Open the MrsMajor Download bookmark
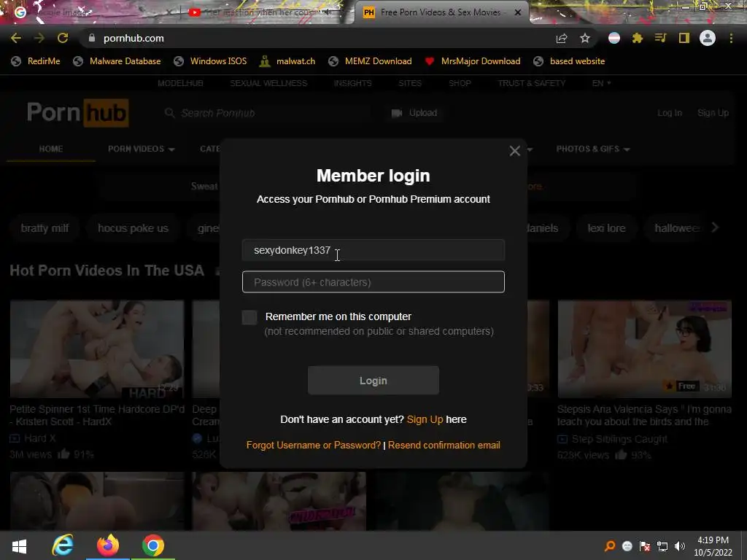 tap(473, 61)
